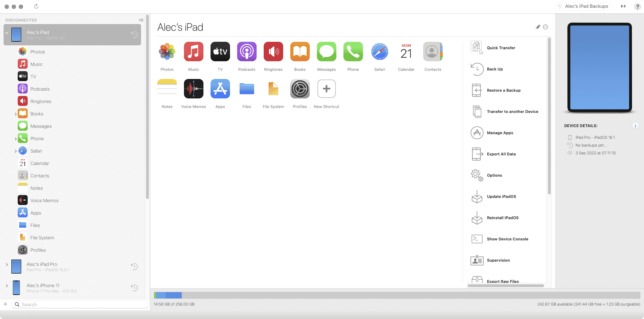The width and height of the screenshot is (644, 319).
Task: Add a New Shortcut with the plus tile
Action: pos(326,89)
